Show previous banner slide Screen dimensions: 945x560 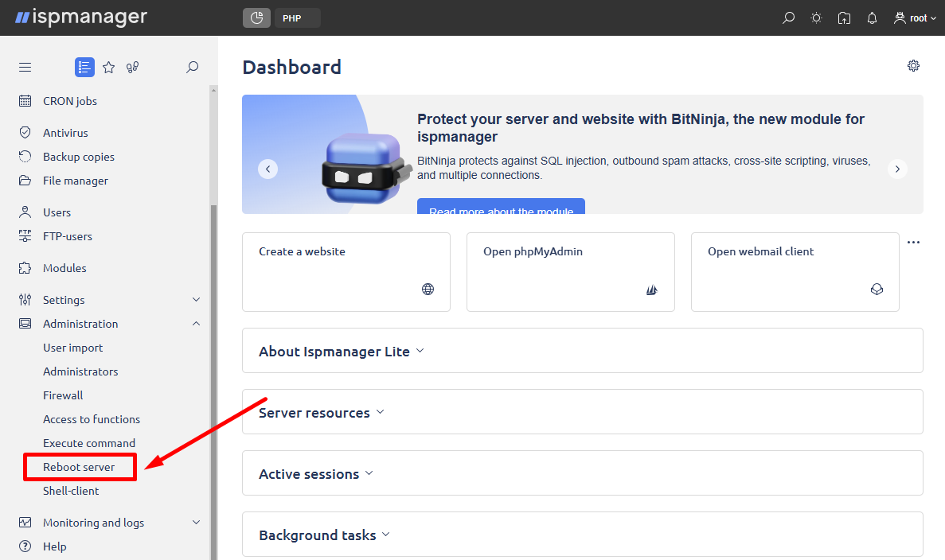268,169
